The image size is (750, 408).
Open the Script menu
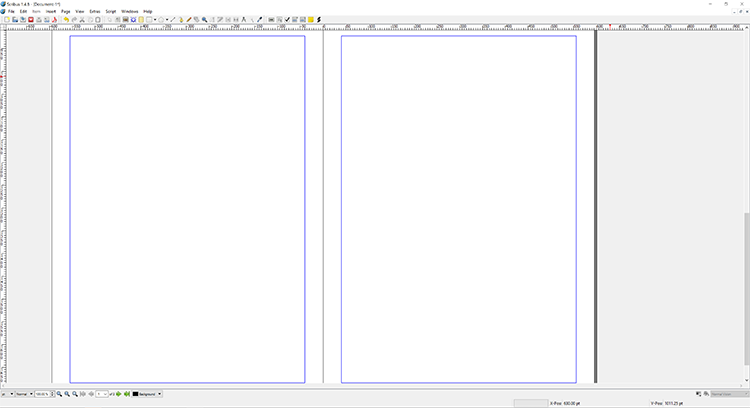coord(111,11)
